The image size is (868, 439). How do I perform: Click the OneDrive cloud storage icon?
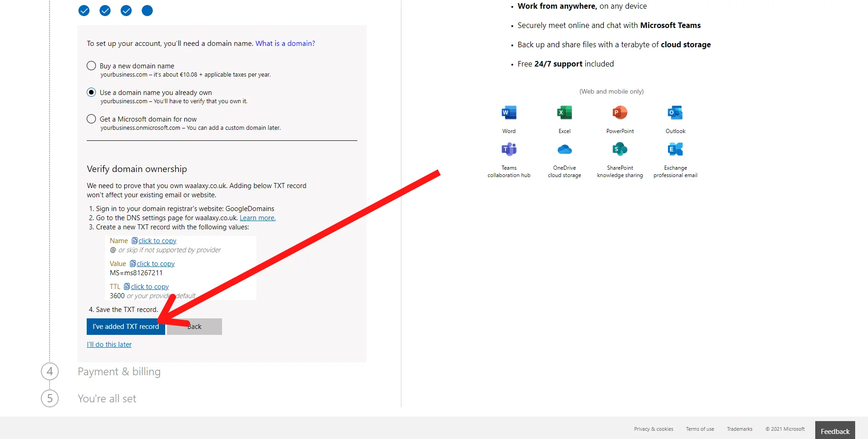[564, 149]
